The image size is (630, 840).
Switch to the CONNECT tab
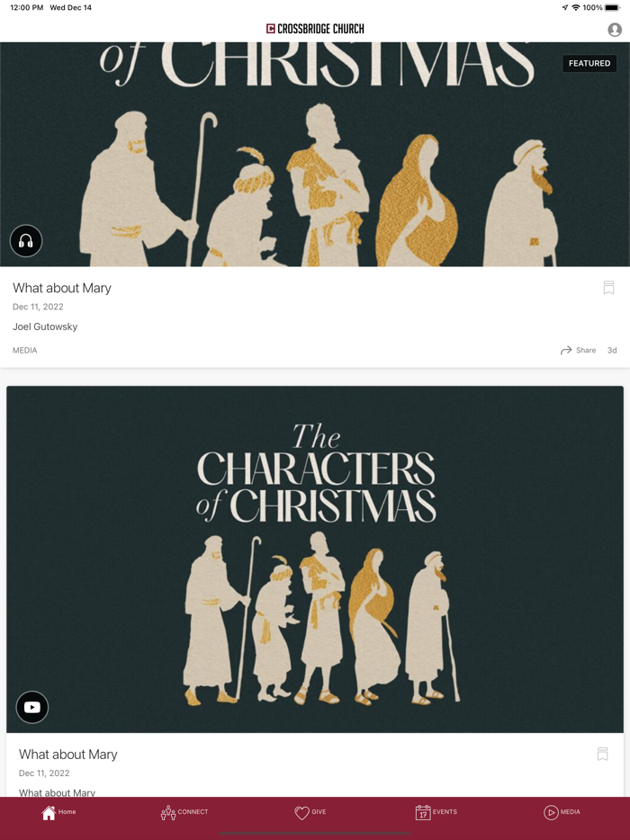184,813
